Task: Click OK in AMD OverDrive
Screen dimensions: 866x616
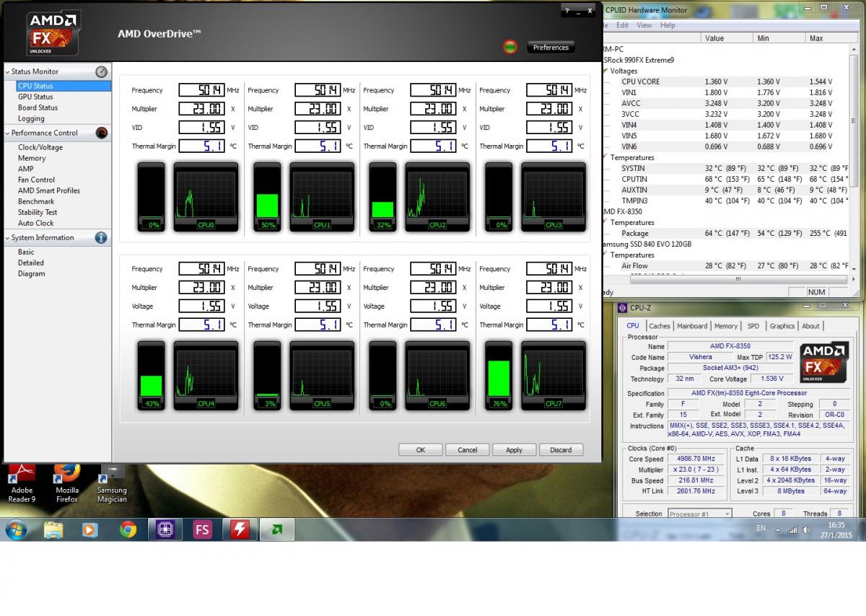Action: (420, 449)
